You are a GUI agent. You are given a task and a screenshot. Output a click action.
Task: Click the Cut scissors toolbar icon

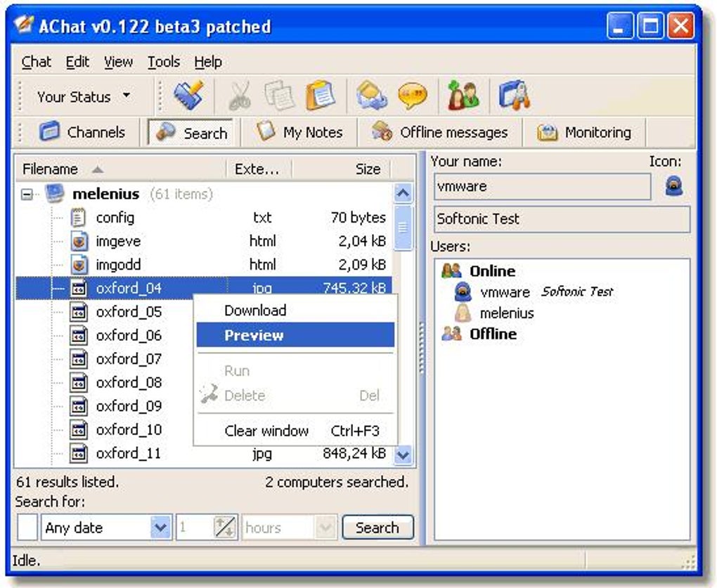coord(240,96)
